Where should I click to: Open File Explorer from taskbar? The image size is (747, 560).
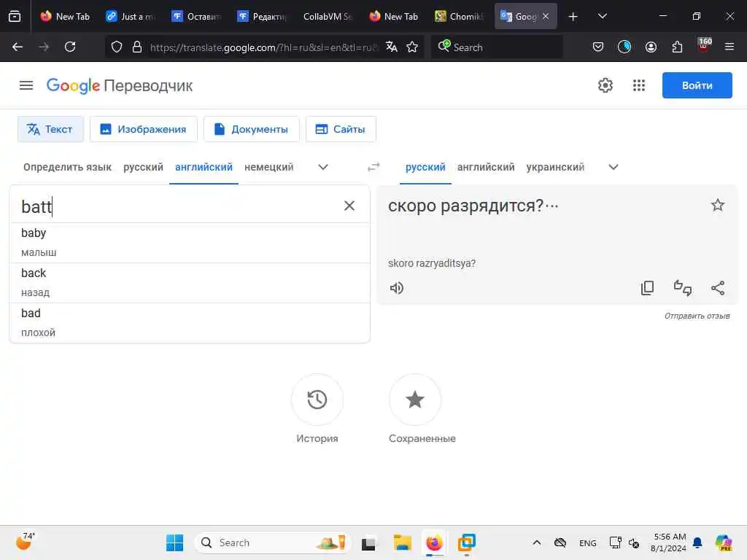point(402,542)
